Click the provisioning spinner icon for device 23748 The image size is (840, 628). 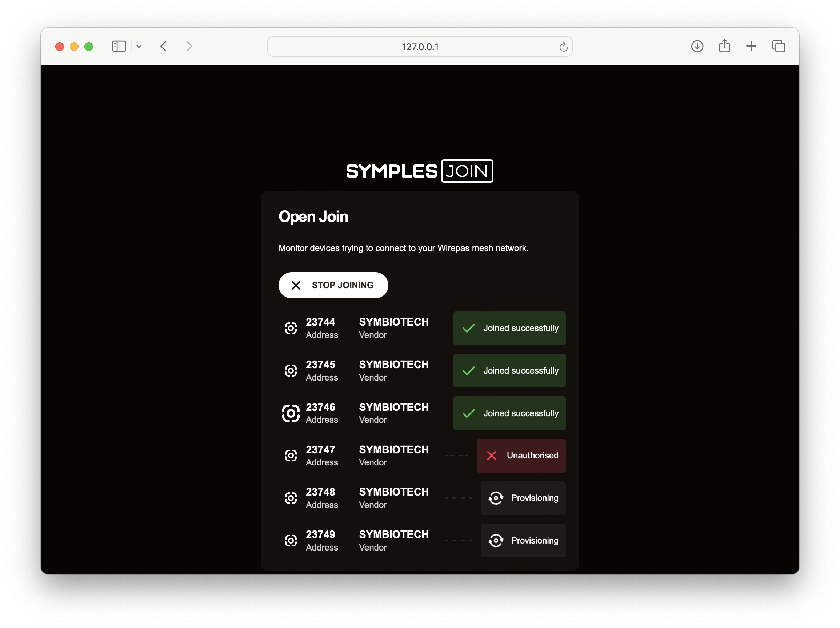(496, 498)
